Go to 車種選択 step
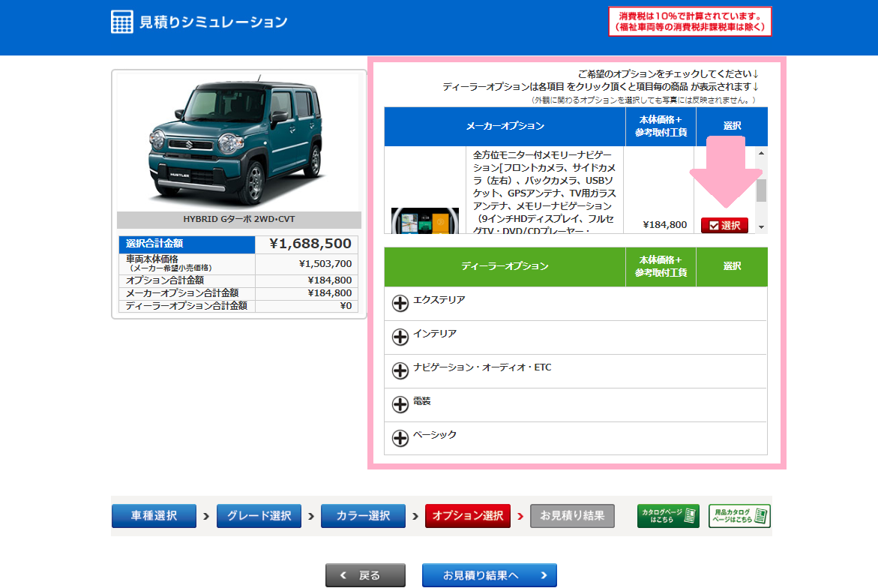Image resolution: width=878 pixels, height=588 pixels. [154, 516]
